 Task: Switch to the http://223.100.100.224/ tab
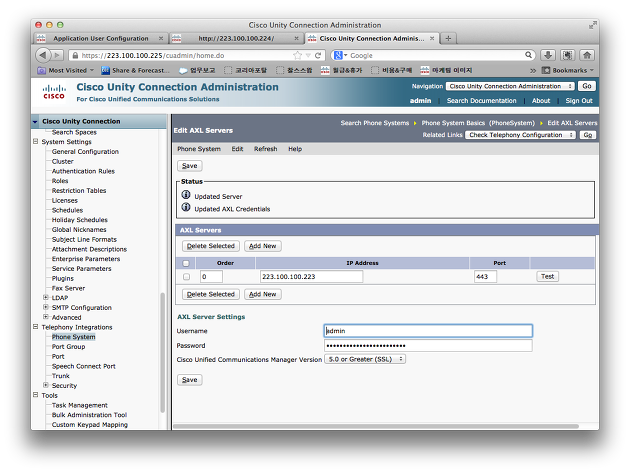click(x=236, y=38)
